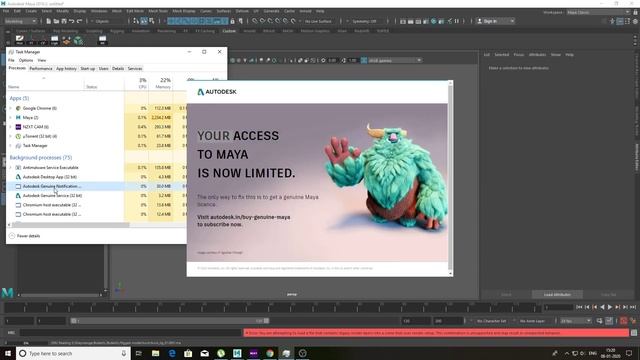Select Autodesk Genuine Service process row

click(97, 196)
